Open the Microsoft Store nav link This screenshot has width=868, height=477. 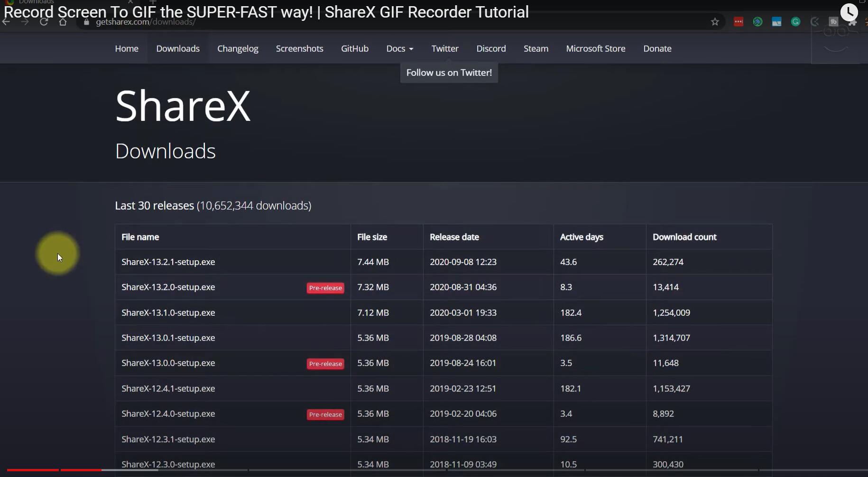pos(596,48)
